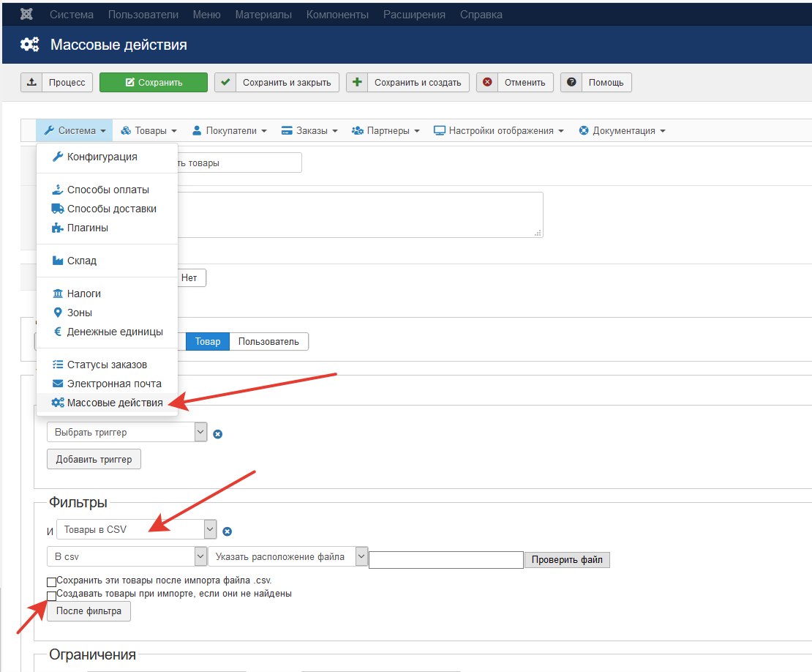Click the Joomla logo icon
Viewport: 812px width, 672px height.
(26, 15)
